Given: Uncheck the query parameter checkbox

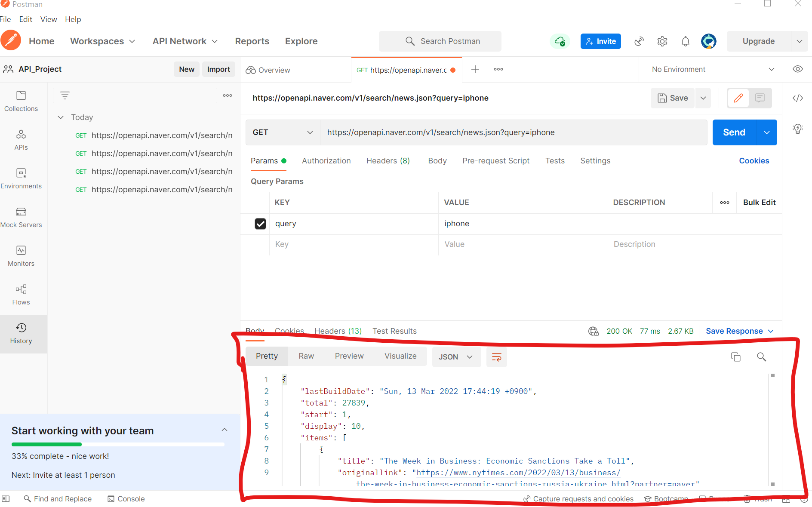Looking at the screenshot, I should click(x=260, y=224).
